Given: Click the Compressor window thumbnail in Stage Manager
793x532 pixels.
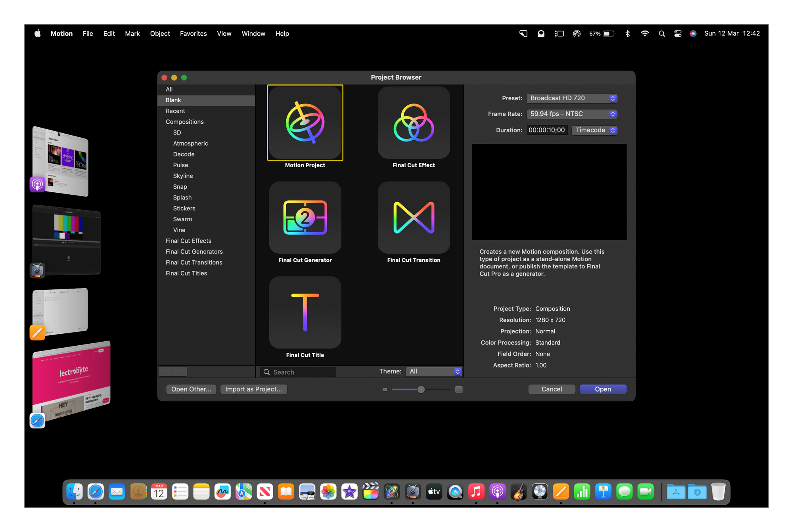Looking at the screenshot, I should [66, 240].
